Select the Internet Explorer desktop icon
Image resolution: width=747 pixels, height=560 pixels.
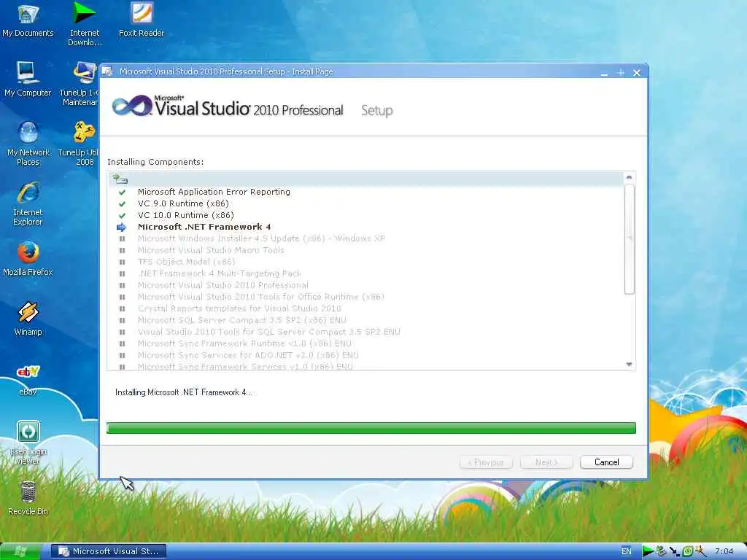28,203
